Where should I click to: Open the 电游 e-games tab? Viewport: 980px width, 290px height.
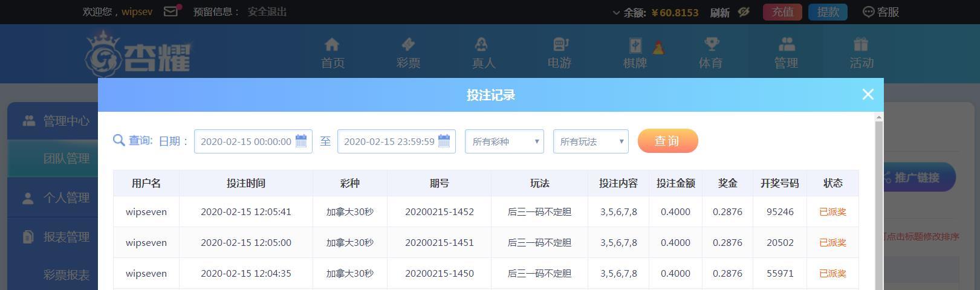559,53
